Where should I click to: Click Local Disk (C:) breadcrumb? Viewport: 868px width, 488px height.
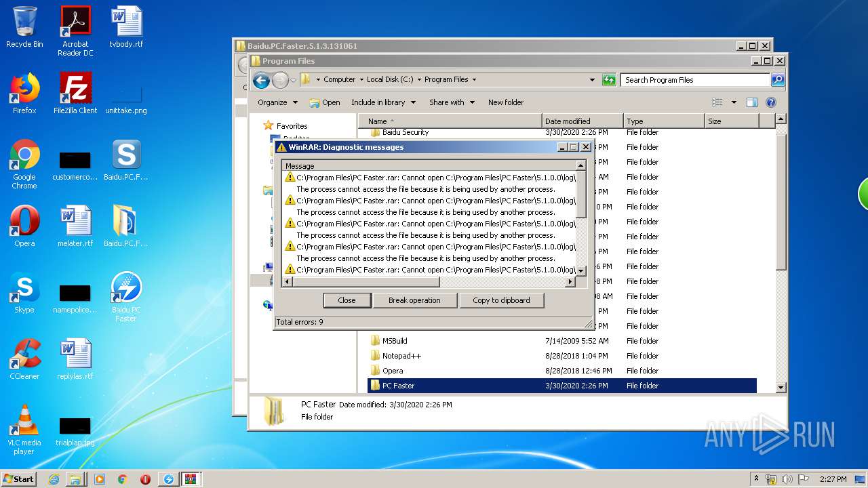tap(390, 79)
